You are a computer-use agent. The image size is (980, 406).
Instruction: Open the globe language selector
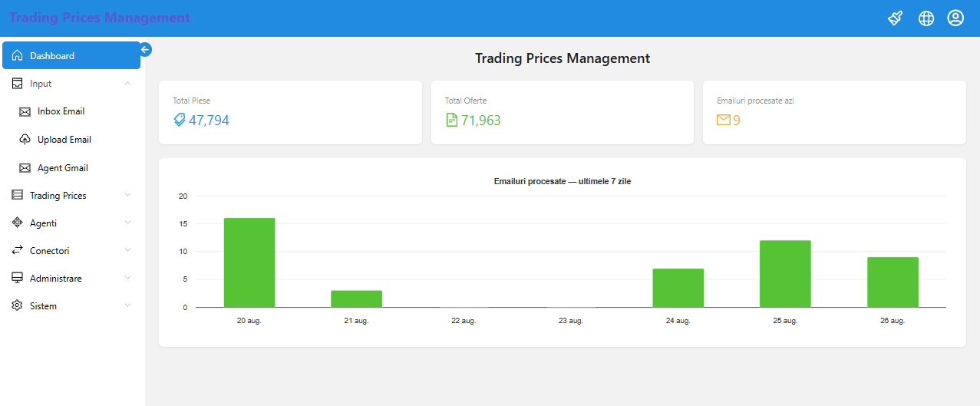[926, 18]
